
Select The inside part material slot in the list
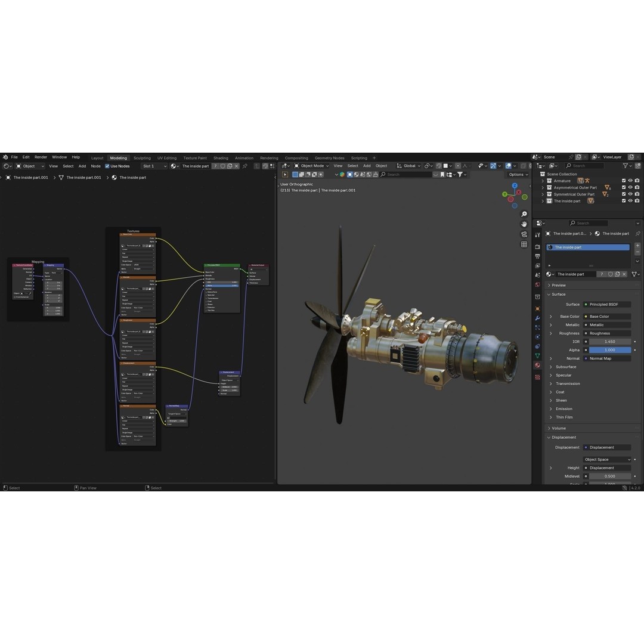click(x=588, y=247)
